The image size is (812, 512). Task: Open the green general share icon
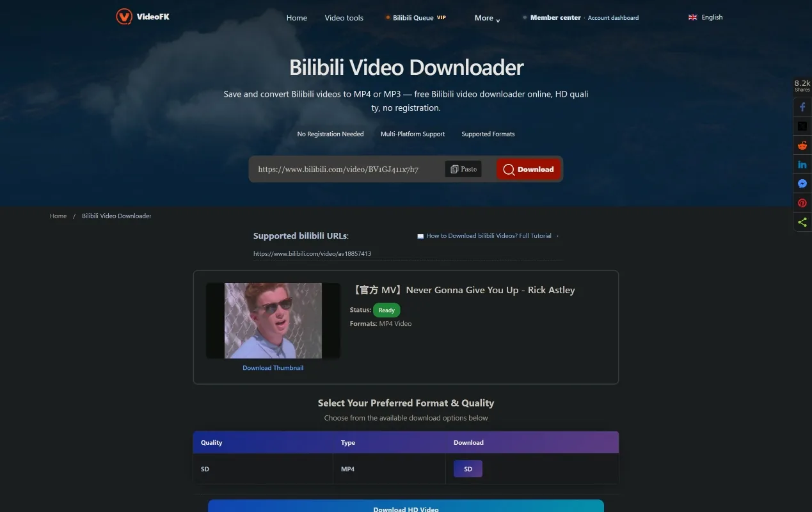coord(802,222)
